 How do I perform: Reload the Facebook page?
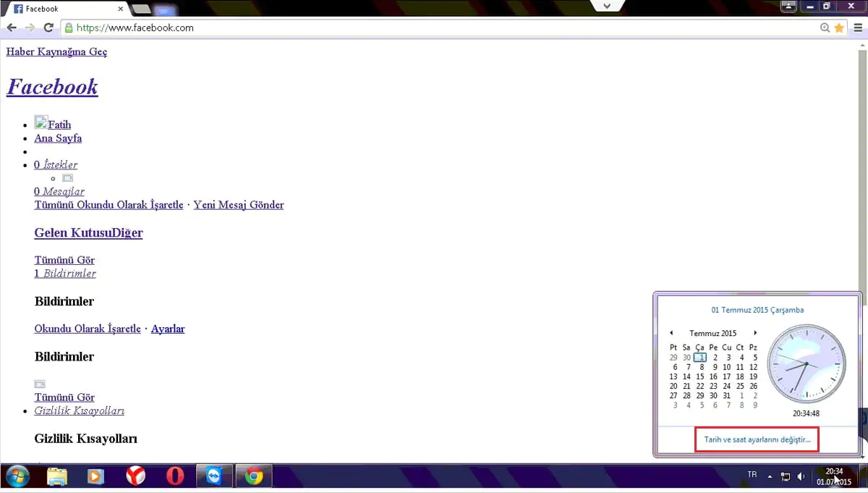(x=48, y=28)
